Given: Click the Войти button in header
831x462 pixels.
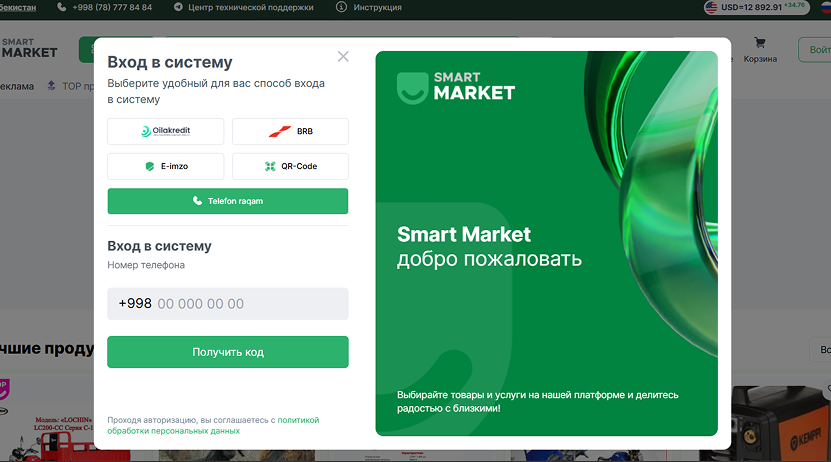Looking at the screenshot, I should tap(816, 50).
